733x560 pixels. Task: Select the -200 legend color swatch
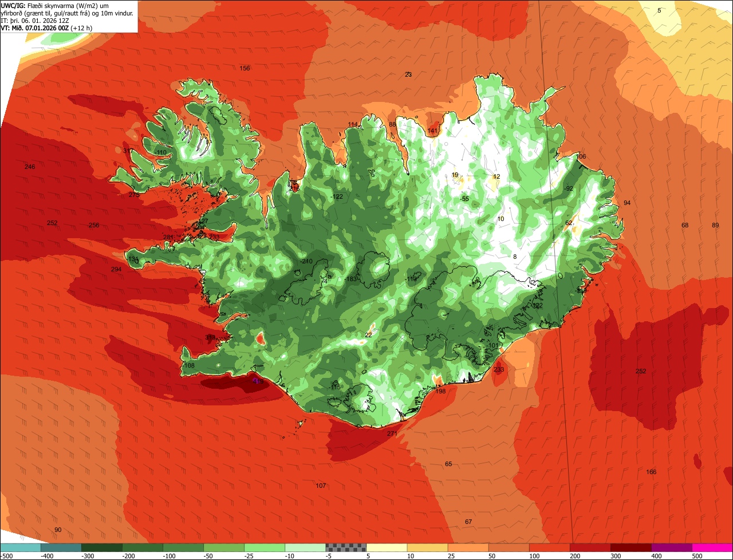tap(143, 547)
